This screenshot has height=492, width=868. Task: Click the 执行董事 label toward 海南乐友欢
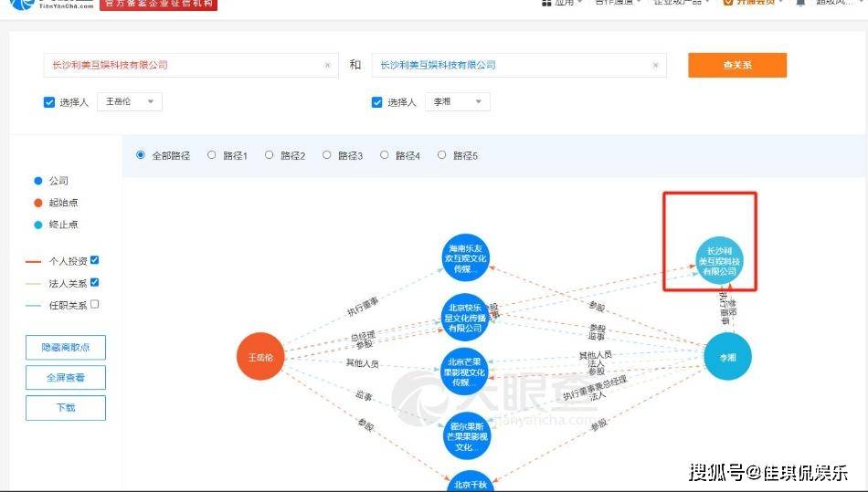(x=363, y=307)
